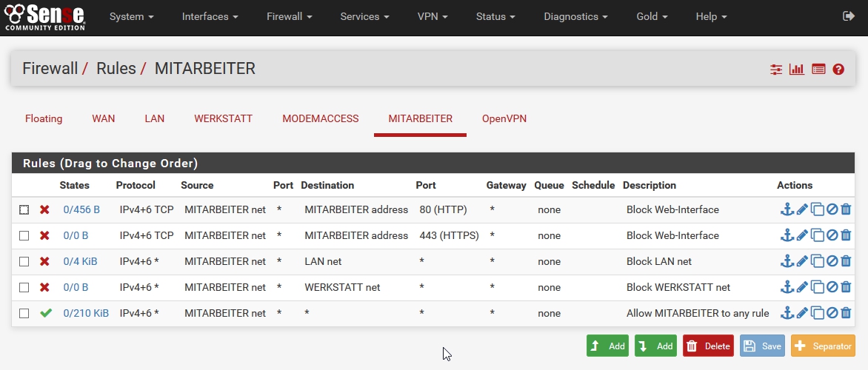Open firewall logs list icon

[818, 70]
